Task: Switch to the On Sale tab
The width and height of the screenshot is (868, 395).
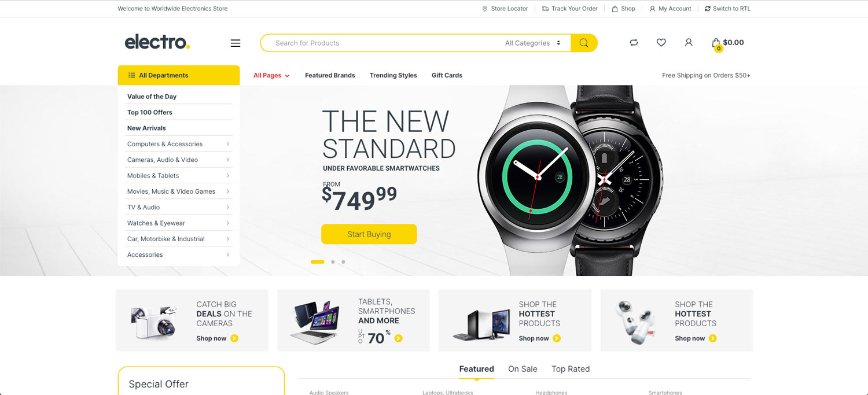Action: [x=523, y=369]
